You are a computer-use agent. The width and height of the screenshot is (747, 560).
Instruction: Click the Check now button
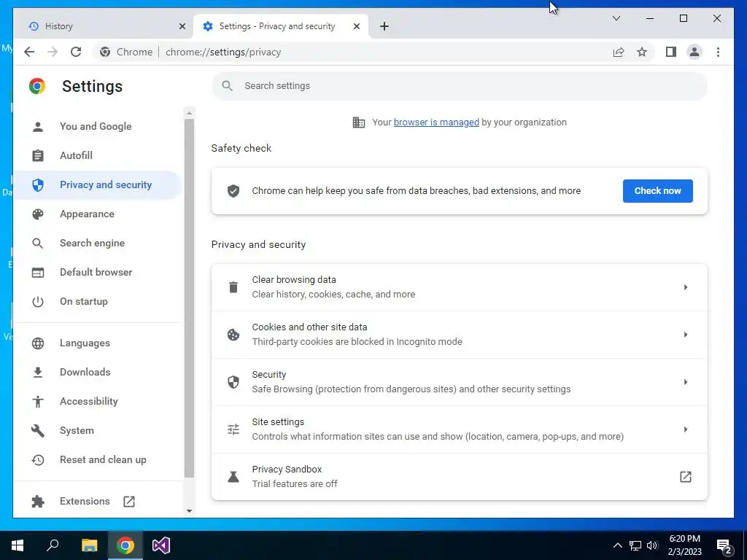(657, 191)
